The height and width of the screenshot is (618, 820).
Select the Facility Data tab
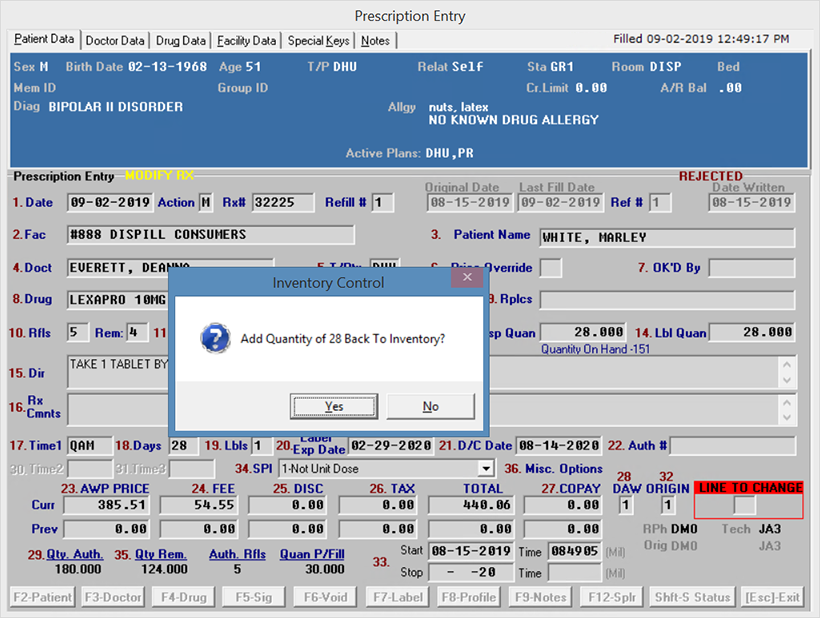coord(246,41)
